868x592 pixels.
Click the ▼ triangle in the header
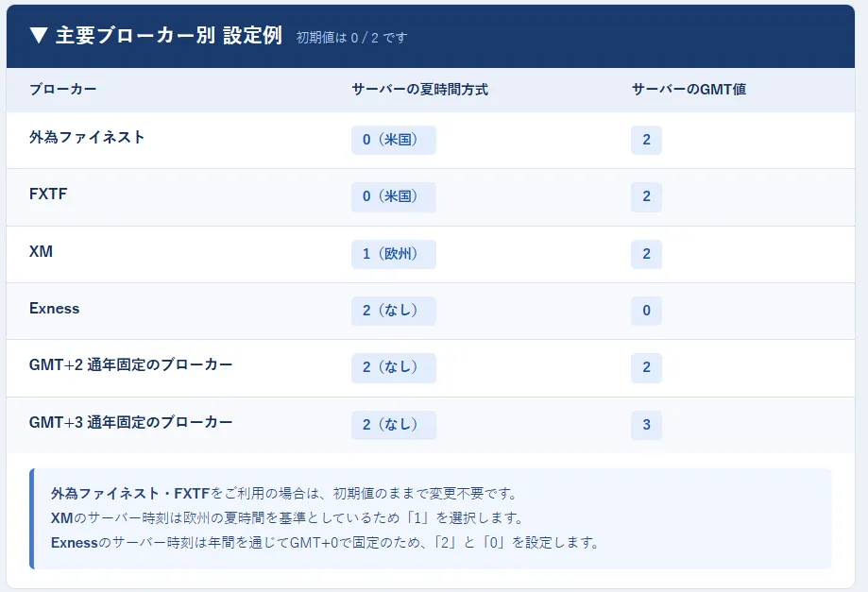click(x=38, y=36)
